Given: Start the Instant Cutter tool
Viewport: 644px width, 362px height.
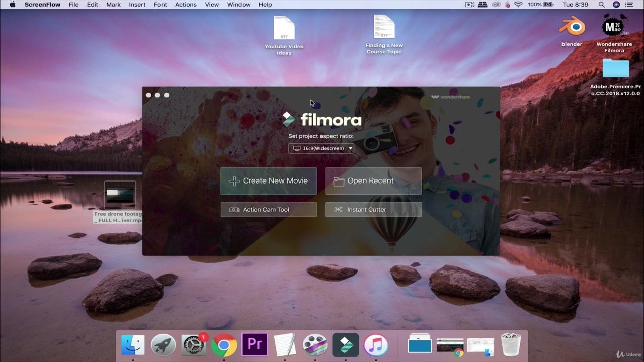Looking at the screenshot, I should 373,210.
